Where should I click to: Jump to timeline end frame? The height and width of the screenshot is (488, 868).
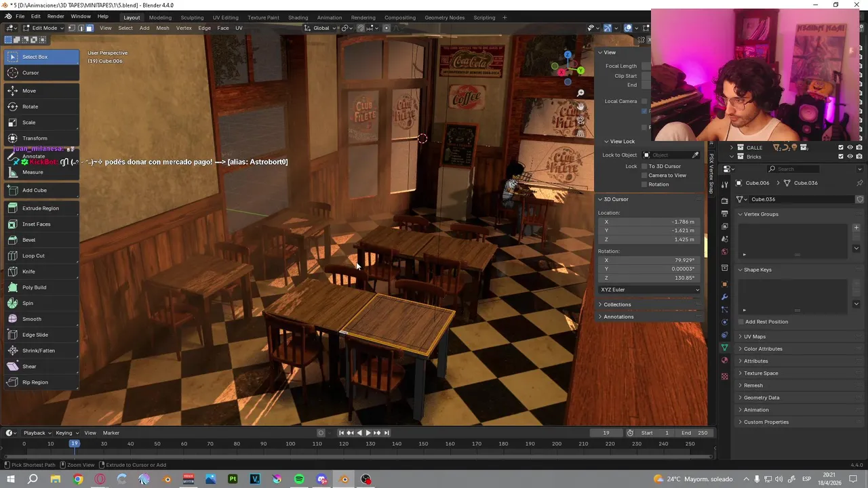(387, 433)
